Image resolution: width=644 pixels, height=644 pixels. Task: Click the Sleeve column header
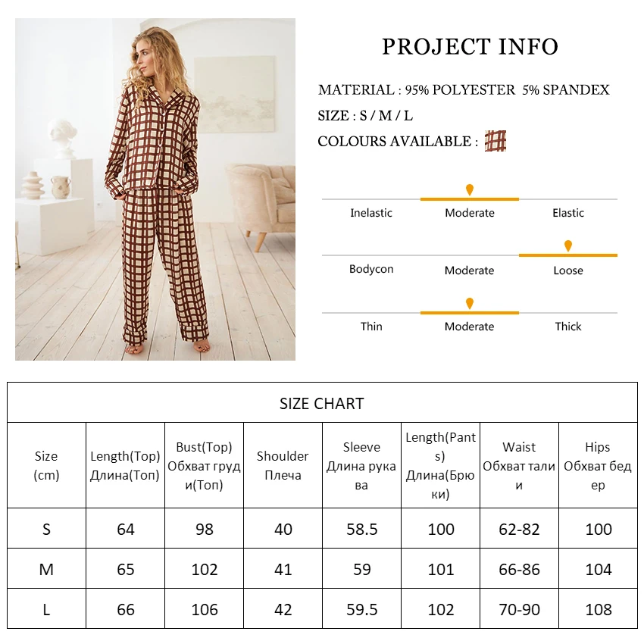(361, 465)
